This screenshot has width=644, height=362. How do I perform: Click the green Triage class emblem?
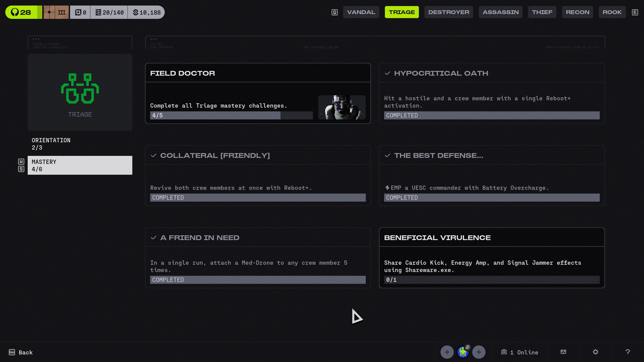80,88
